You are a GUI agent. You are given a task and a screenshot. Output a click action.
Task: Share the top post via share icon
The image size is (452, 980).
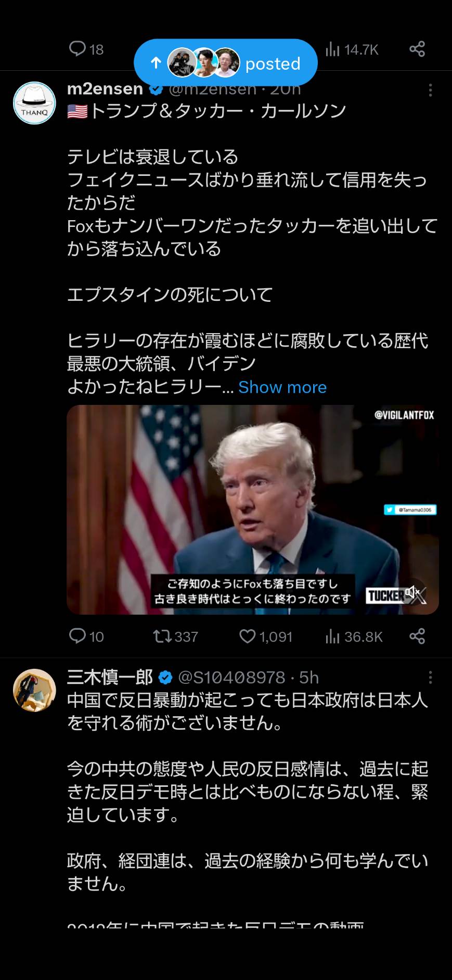pos(417,49)
